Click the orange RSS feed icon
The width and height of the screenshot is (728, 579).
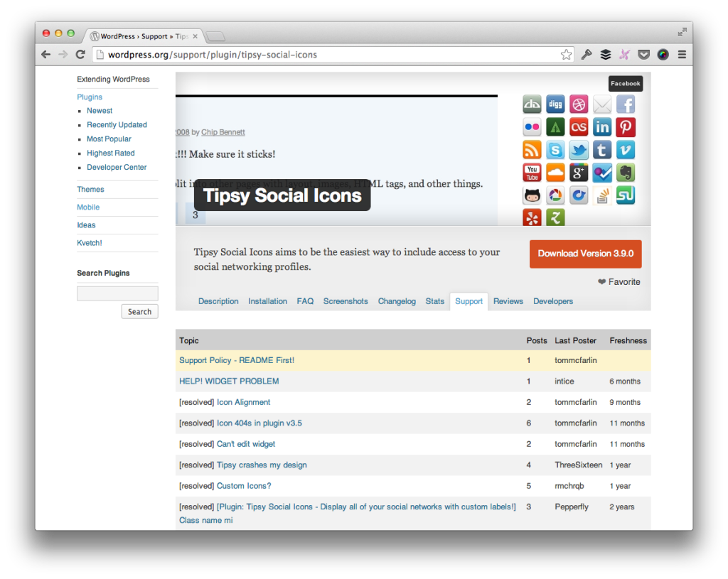pos(532,150)
